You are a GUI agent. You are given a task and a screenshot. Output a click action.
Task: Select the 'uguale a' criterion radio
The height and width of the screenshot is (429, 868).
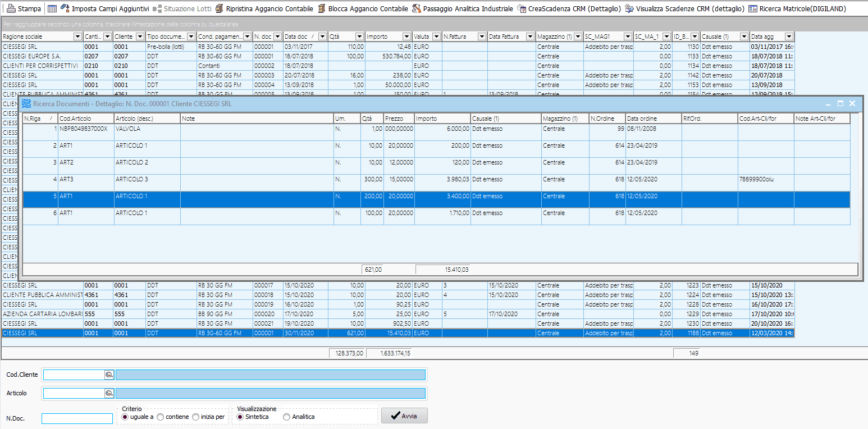[x=125, y=417]
